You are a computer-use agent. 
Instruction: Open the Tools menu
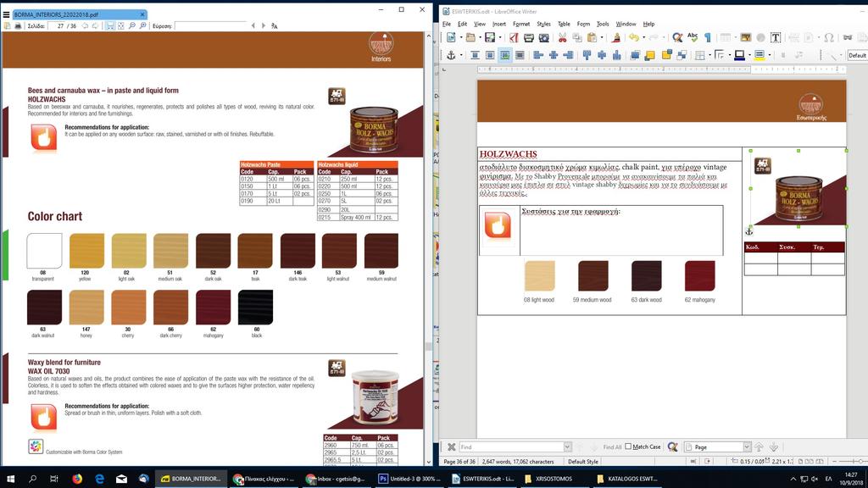click(x=603, y=24)
